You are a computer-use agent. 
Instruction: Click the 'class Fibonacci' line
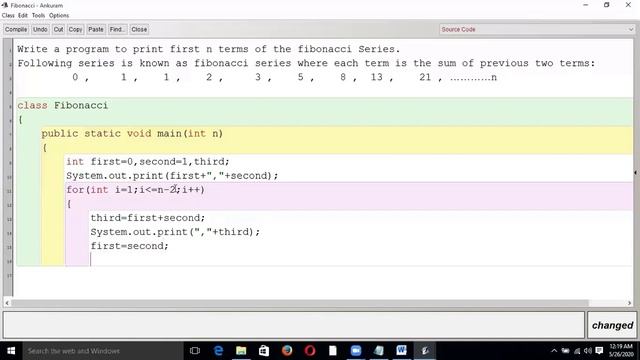(62, 105)
